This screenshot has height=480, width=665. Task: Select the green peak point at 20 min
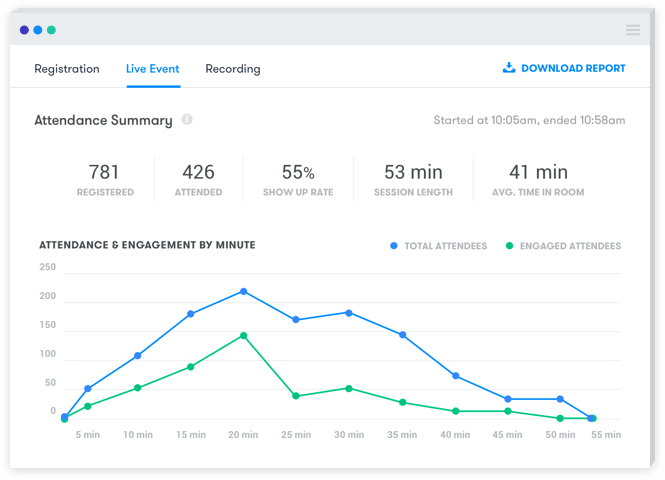click(243, 336)
